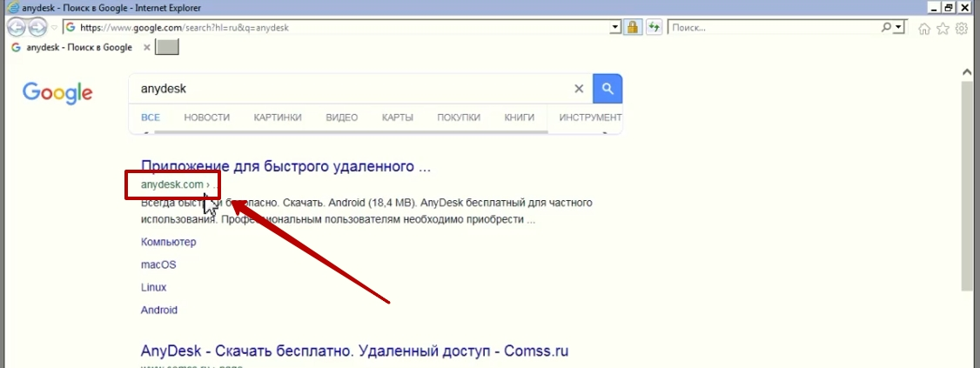The width and height of the screenshot is (980, 368).
Task: Click the magnifier icon in IE search box
Action: (x=886, y=28)
